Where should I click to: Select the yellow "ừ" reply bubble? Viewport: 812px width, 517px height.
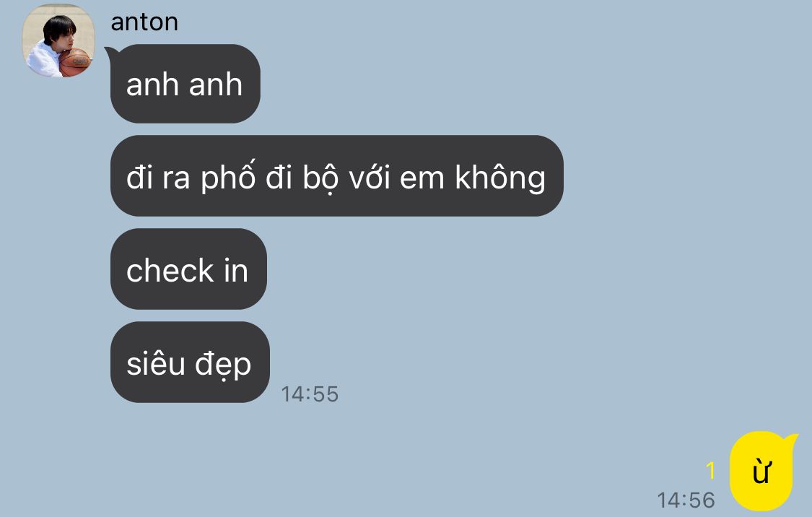point(761,472)
